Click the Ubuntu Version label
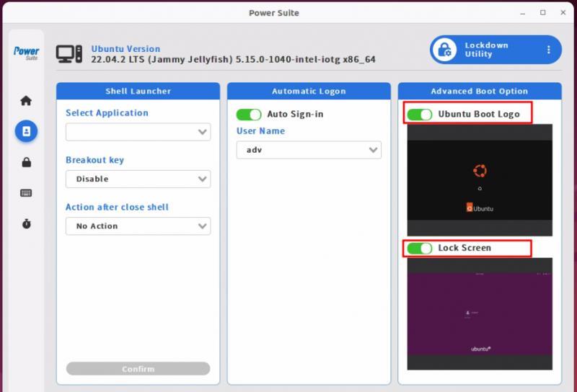 click(x=125, y=48)
